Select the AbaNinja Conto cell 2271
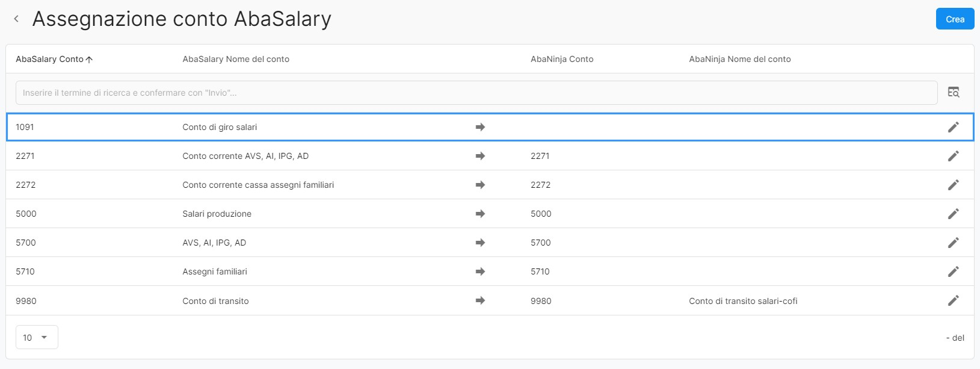Image resolution: width=980 pixels, height=369 pixels. 540,156
